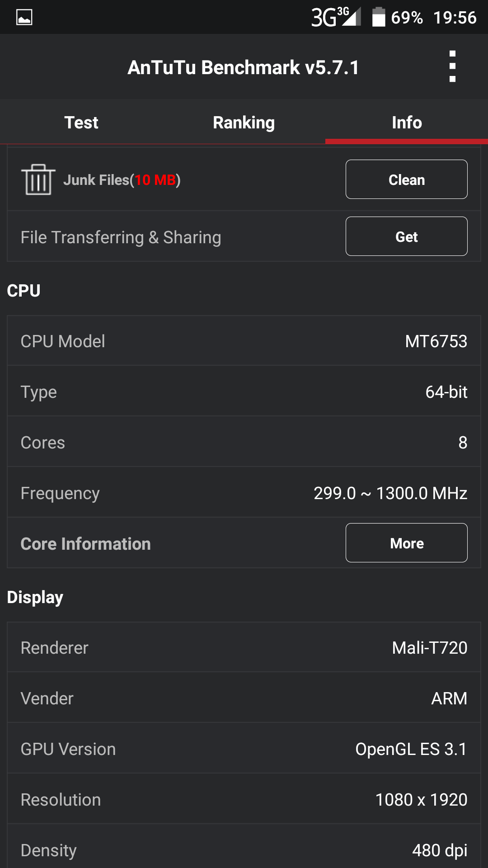Select the Cores row
The height and width of the screenshot is (868, 488).
click(x=244, y=442)
